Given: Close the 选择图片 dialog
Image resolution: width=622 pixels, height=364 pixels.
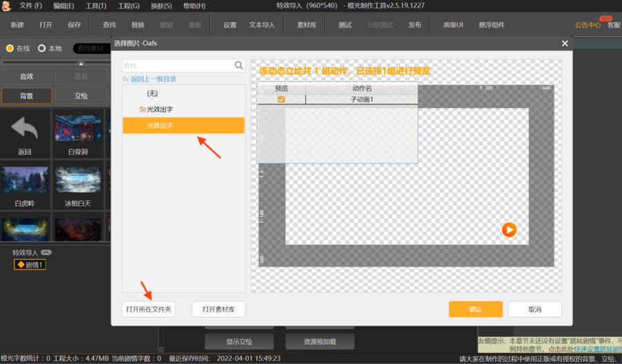Looking at the screenshot, I should point(565,44).
